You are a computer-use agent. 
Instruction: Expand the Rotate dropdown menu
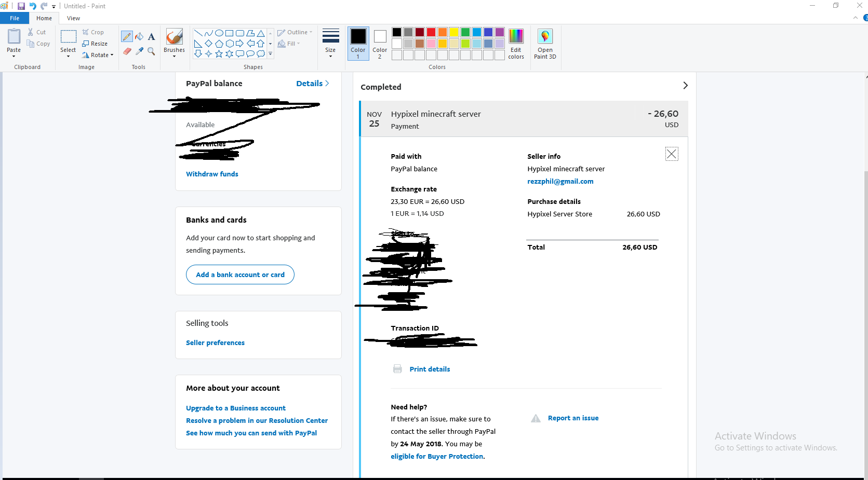click(112, 55)
